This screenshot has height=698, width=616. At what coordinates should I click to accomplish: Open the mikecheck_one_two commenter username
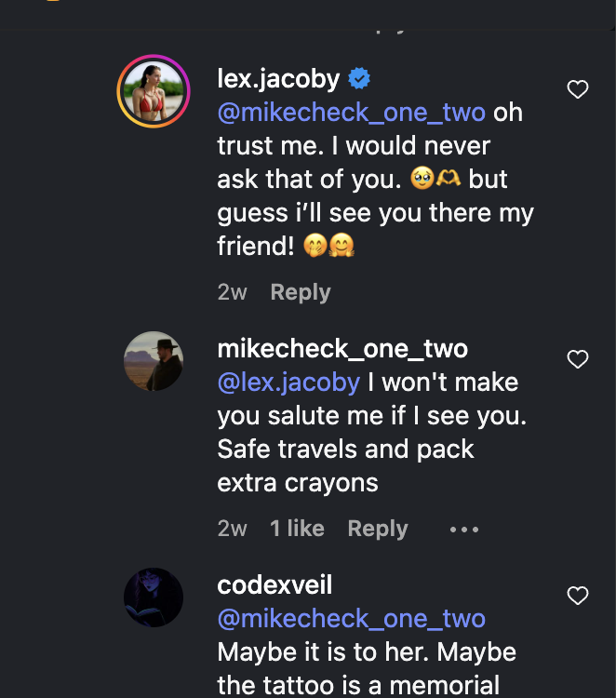point(342,348)
